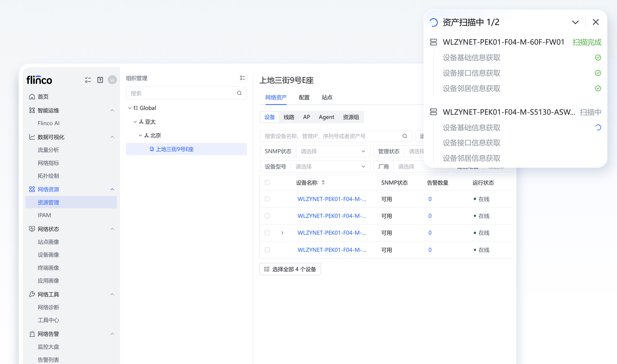617x364 pixels.
Task: Select 上地三街9号E座 in organization tree
Action: (174, 149)
